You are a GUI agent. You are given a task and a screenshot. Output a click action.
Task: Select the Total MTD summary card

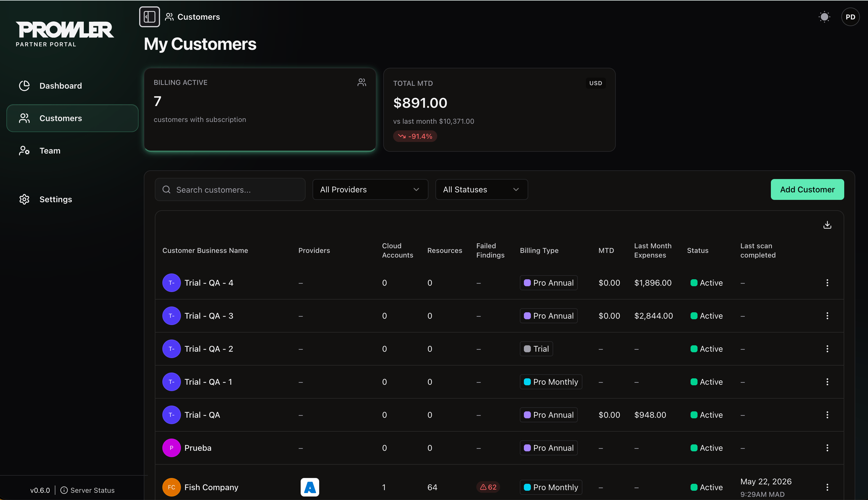click(x=499, y=110)
